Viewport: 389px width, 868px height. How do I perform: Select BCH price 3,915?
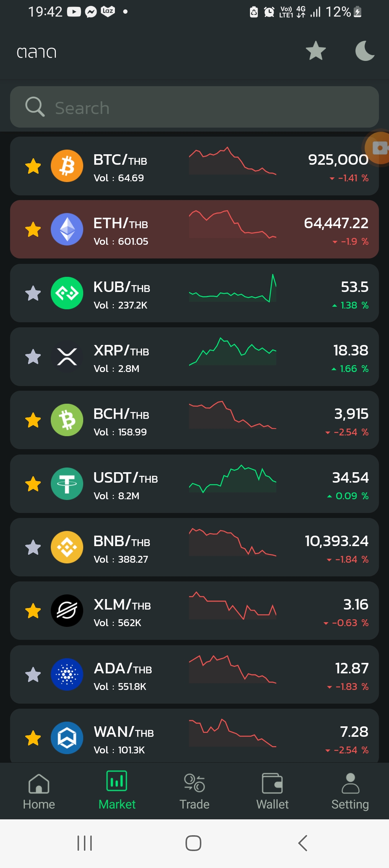click(352, 414)
